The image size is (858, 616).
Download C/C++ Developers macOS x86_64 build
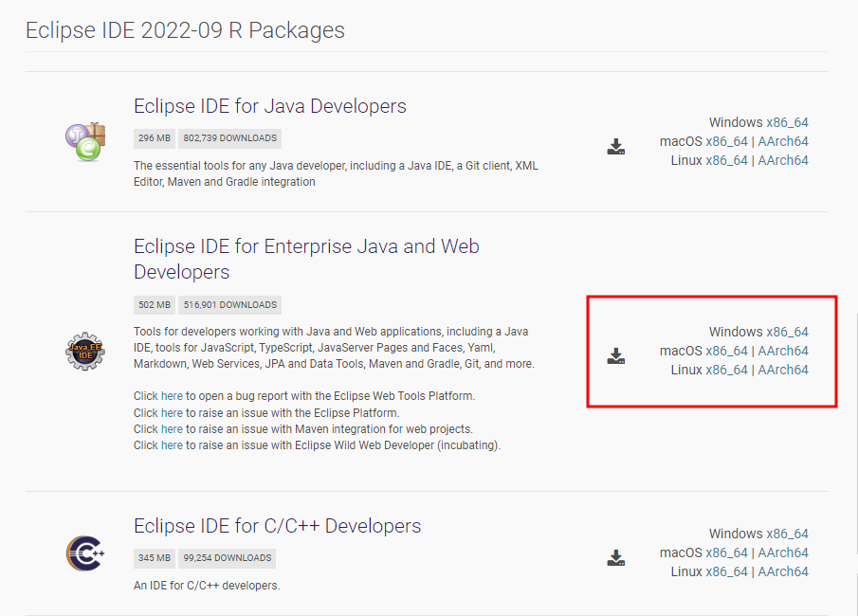click(726, 553)
